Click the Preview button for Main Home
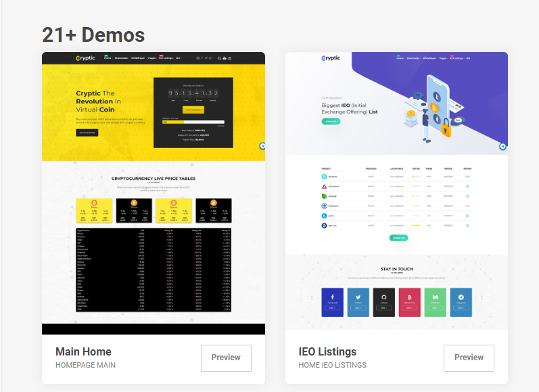This screenshot has width=539, height=392. coord(226,358)
